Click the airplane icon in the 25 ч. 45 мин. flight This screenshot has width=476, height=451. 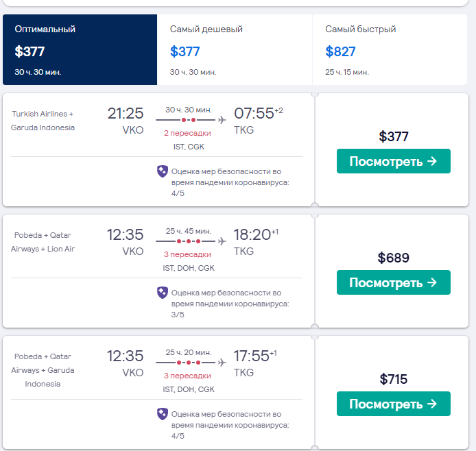tap(222, 241)
